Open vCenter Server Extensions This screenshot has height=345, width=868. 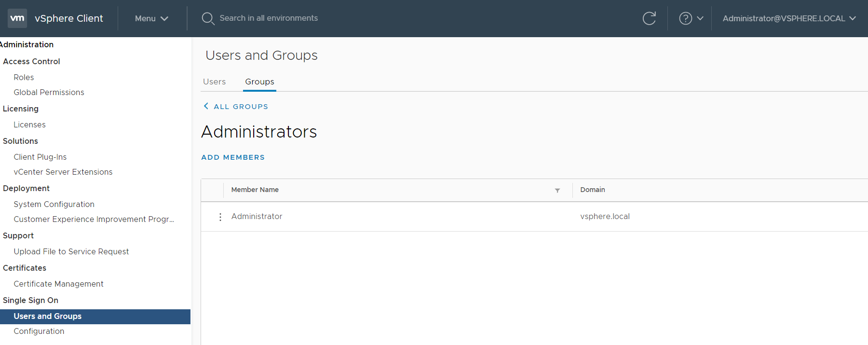click(x=63, y=172)
